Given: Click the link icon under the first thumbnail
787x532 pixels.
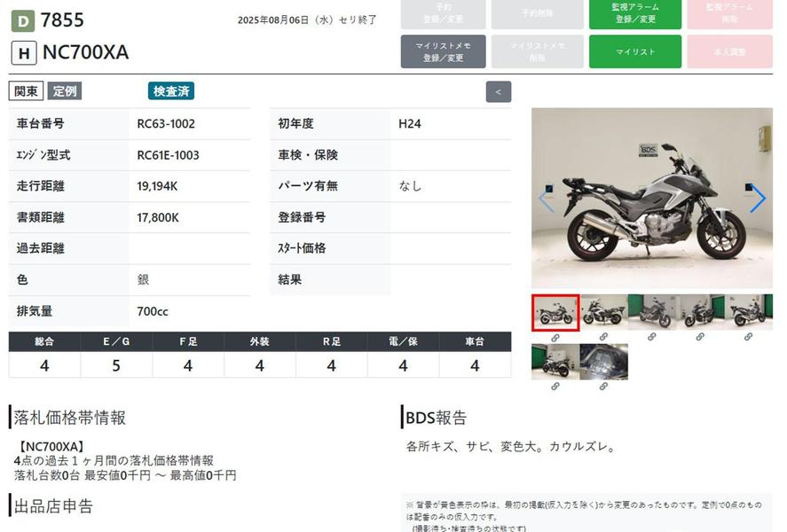Looking at the screenshot, I should 555,338.
